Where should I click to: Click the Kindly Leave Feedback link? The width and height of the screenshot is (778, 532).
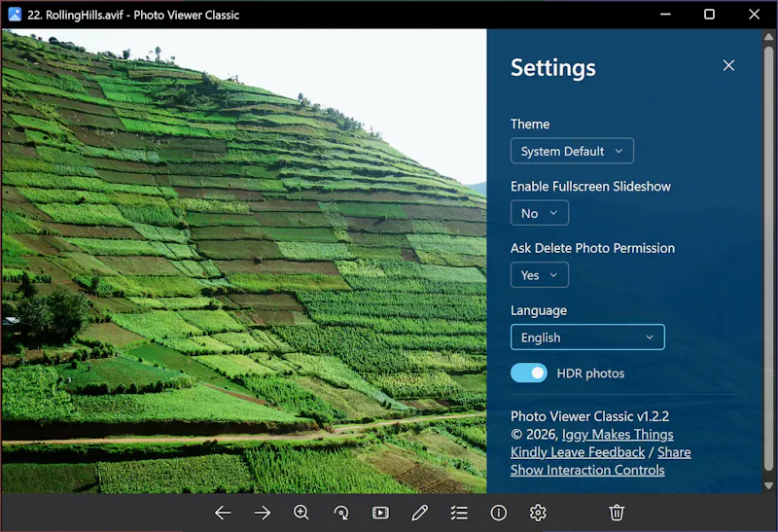(578, 452)
